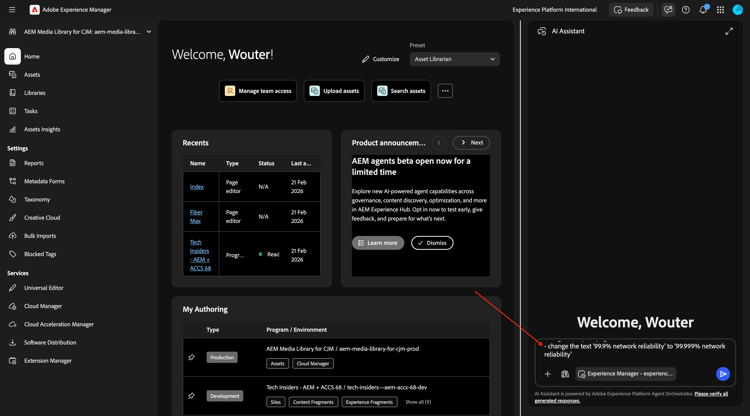750x416 pixels.
Task: Open Assets in the sidebar
Action: coord(32,75)
